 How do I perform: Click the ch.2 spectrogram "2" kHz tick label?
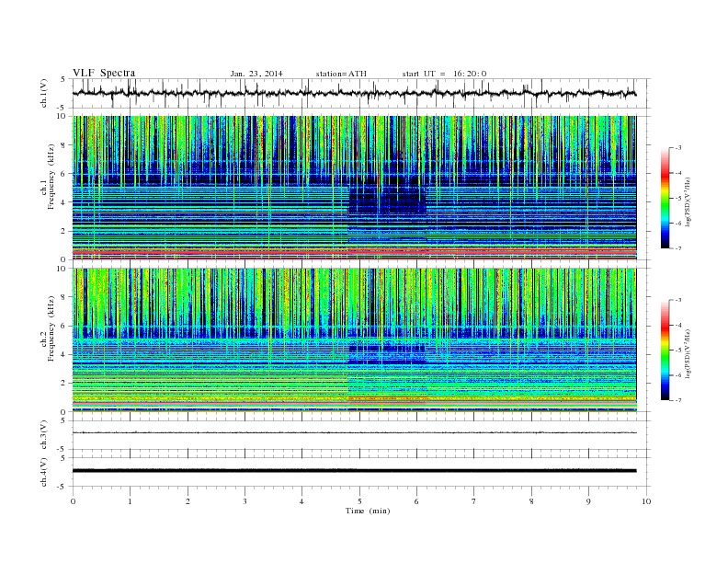point(63,384)
